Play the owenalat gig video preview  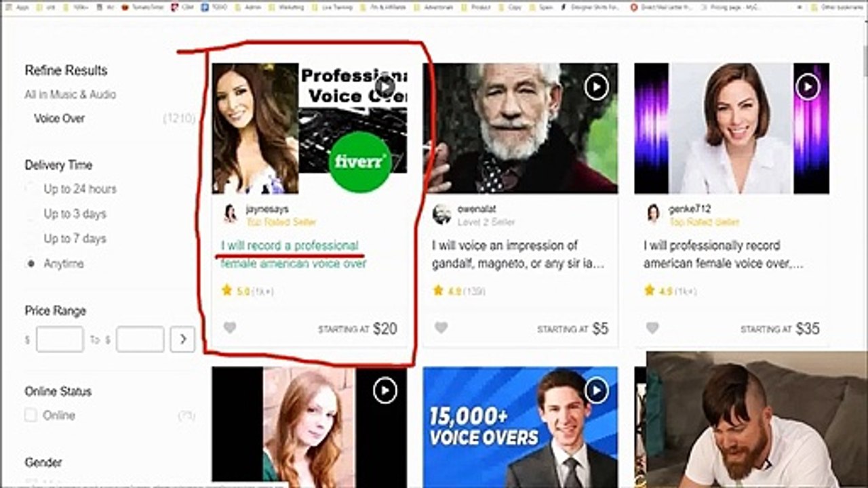pyautogui.click(x=596, y=87)
